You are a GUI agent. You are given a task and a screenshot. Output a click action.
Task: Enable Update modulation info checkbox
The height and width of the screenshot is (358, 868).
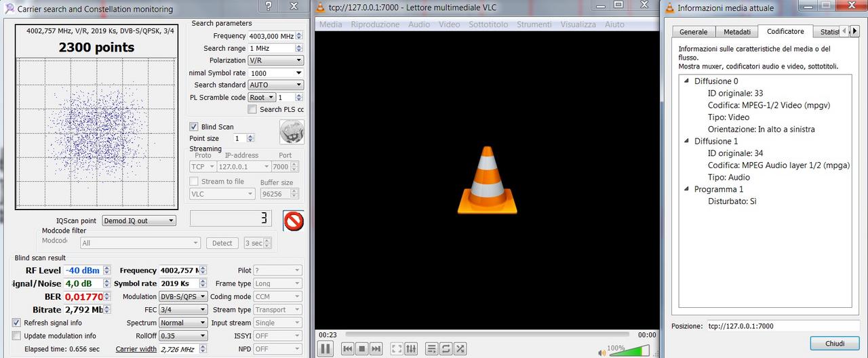(16, 336)
